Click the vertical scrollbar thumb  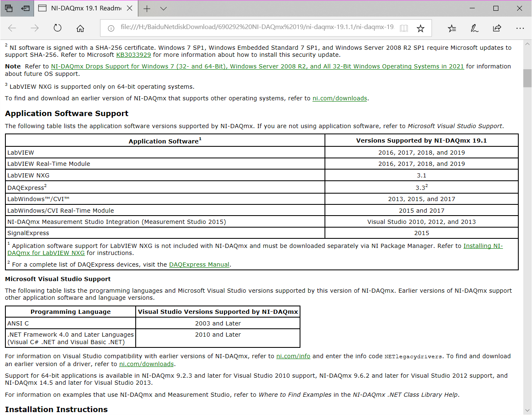coord(527,78)
